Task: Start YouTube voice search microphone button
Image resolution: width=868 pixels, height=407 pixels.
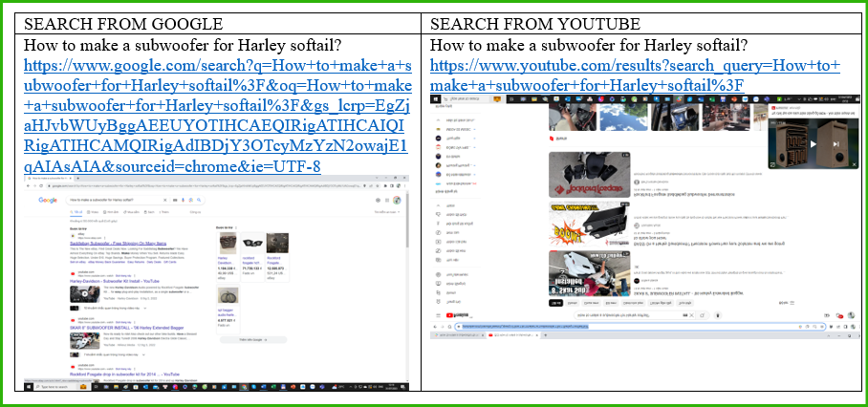Action: 717,315
